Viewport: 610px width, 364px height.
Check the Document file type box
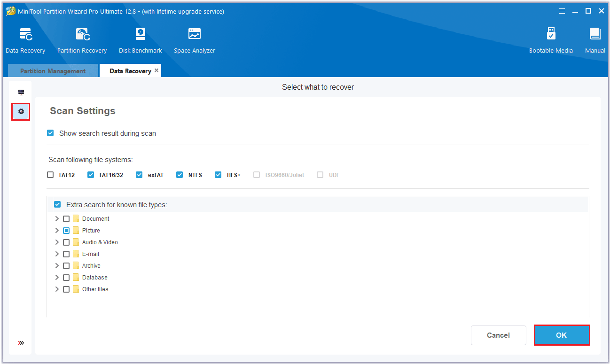click(x=66, y=219)
